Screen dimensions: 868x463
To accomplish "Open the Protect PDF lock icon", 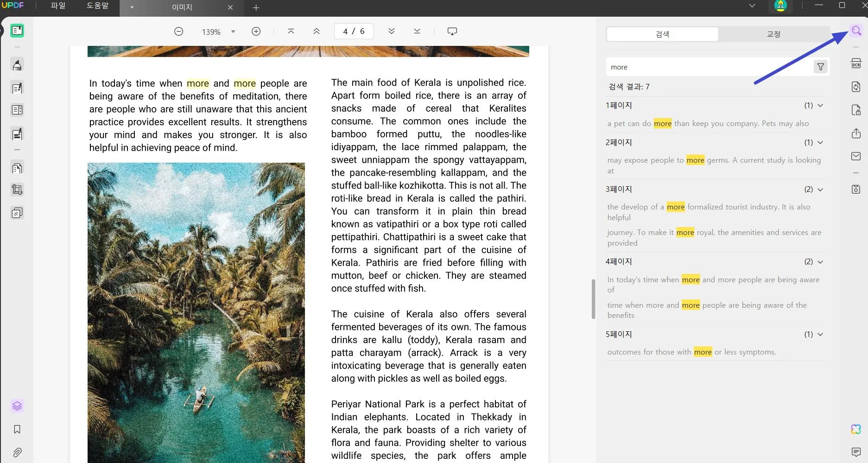I will tap(856, 110).
